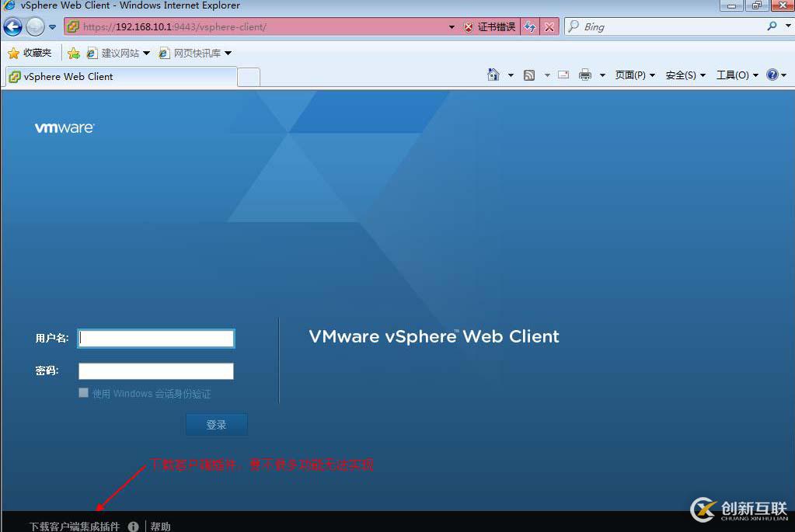795x532 pixels.
Task: Click the RSS feeds icon
Action: 529,75
